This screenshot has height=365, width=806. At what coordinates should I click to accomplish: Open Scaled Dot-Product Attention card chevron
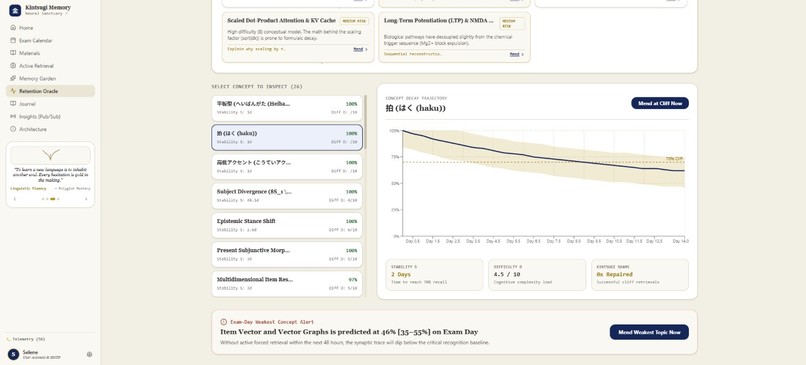pos(367,49)
